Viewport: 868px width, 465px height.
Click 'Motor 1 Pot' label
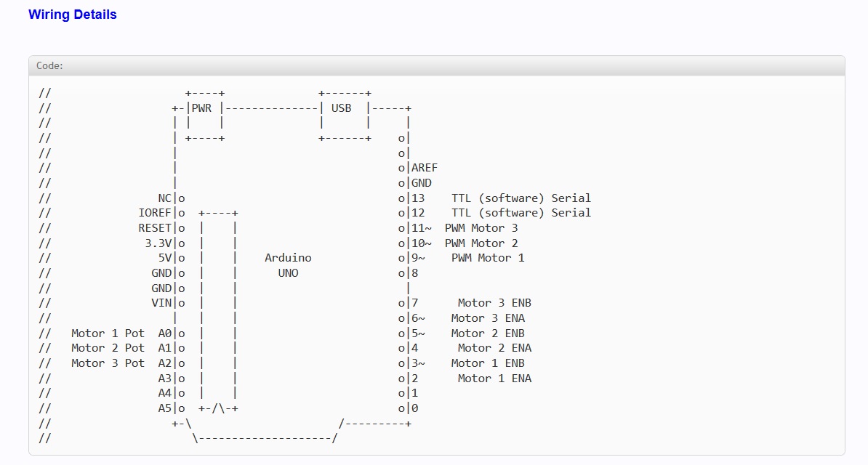point(108,333)
